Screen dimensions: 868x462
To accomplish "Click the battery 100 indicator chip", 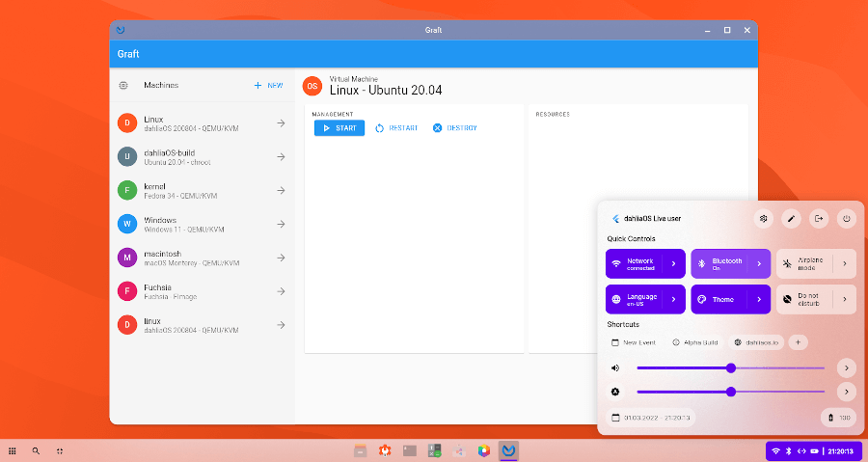I will click(839, 418).
